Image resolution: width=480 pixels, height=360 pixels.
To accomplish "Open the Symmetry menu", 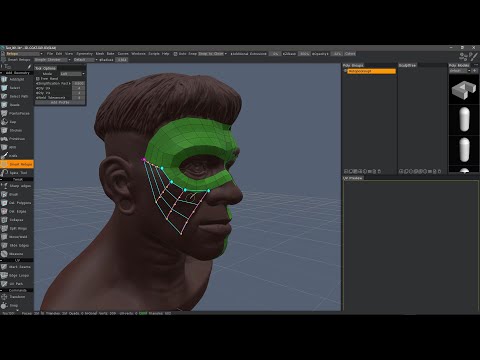I will pos(84,54).
